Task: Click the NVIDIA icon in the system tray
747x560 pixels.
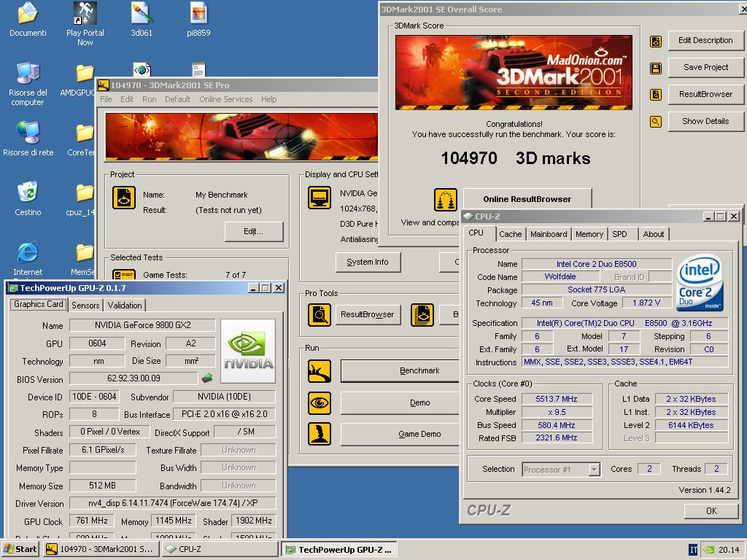Action: (x=709, y=550)
